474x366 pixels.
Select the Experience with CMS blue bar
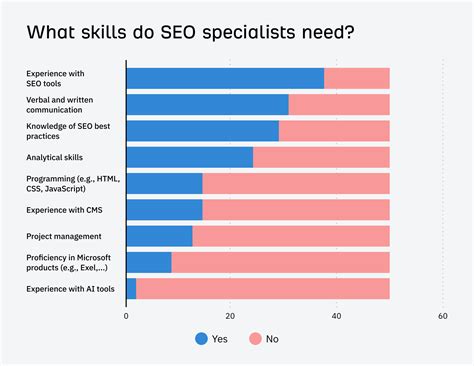point(165,210)
